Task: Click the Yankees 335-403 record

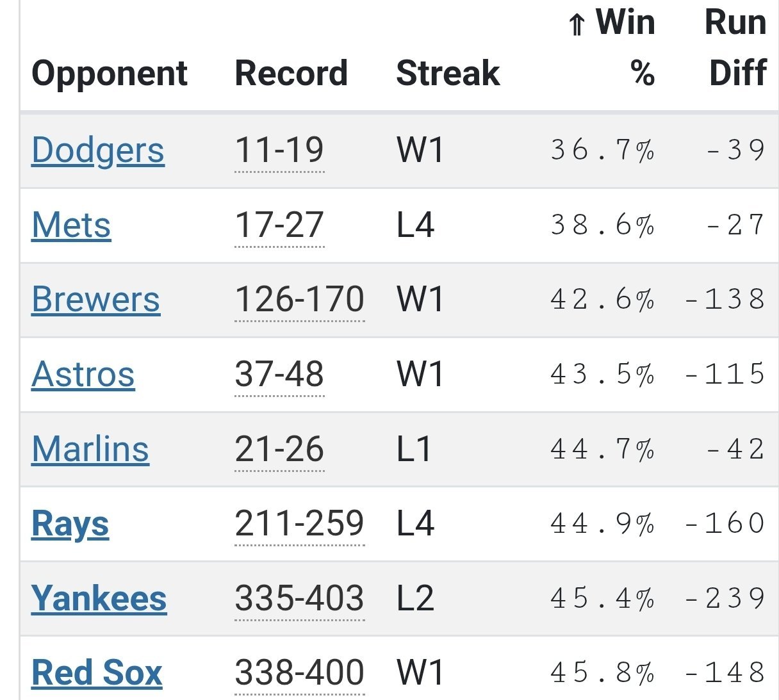Action: (299, 599)
